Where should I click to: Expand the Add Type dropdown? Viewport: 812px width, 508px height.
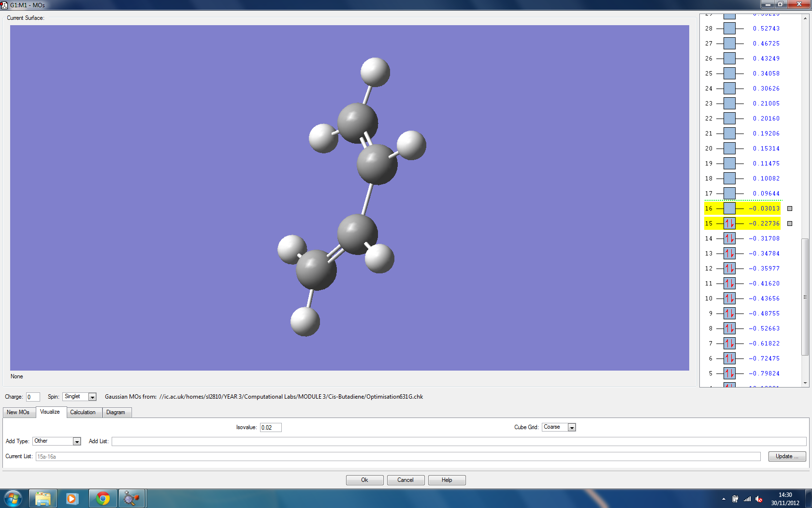[76, 441]
